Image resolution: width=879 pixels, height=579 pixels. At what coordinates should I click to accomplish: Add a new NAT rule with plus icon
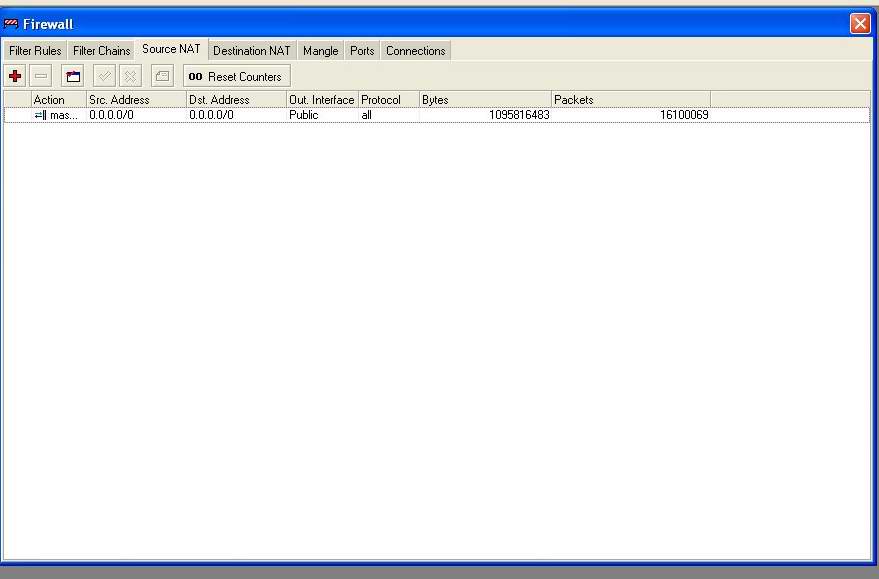click(x=15, y=76)
